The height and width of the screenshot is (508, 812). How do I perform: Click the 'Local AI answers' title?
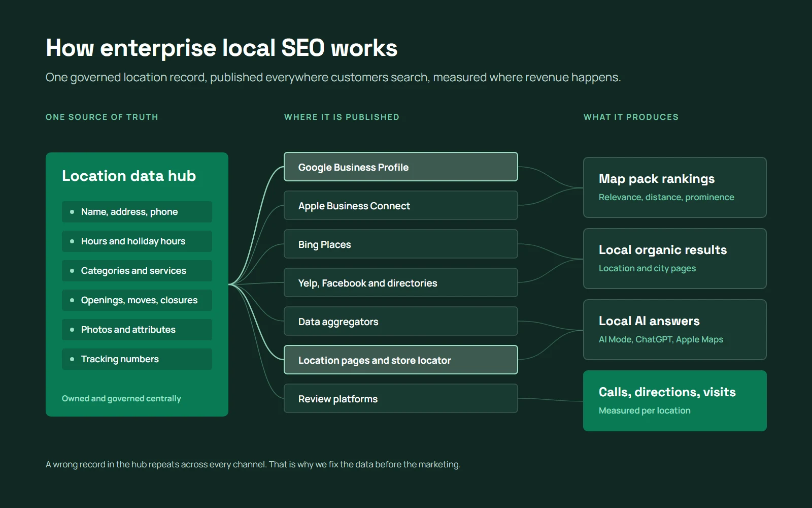pos(649,321)
